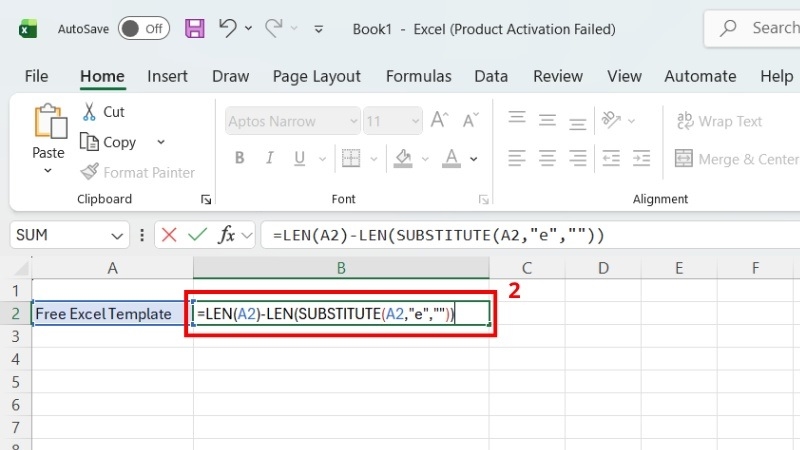Confirm formula with the green checkmark

(x=197, y=235)
